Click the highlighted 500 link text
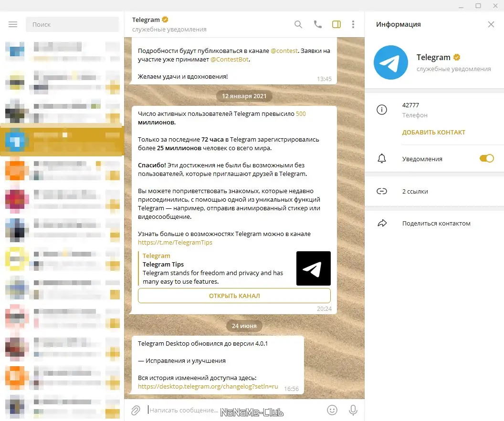 click(301, 113)
